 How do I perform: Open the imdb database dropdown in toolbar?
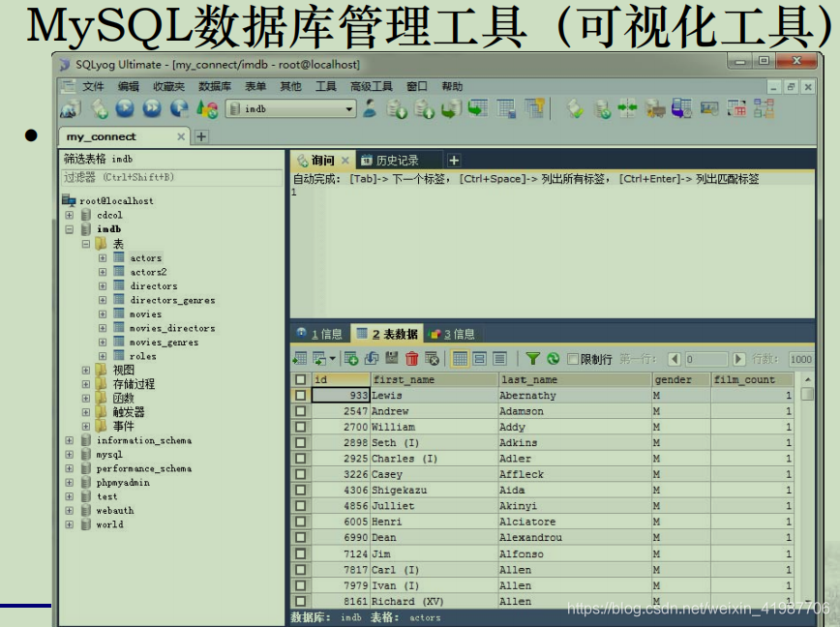(x=348, y=108)
